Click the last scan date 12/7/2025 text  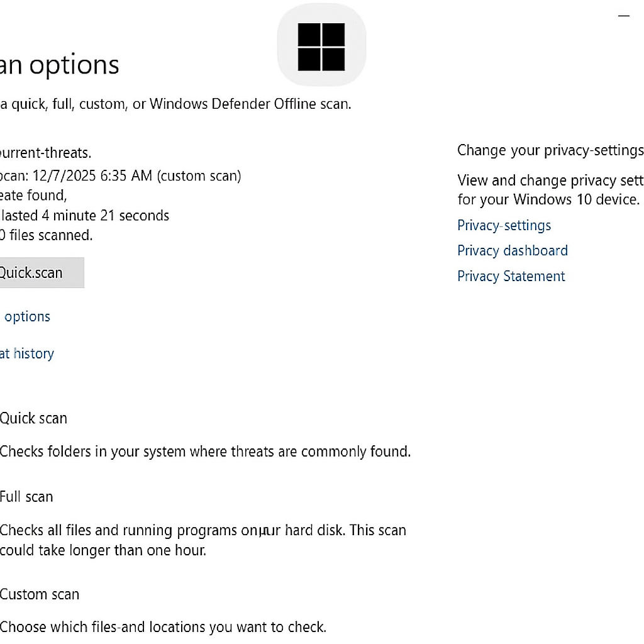pos(120,176)
